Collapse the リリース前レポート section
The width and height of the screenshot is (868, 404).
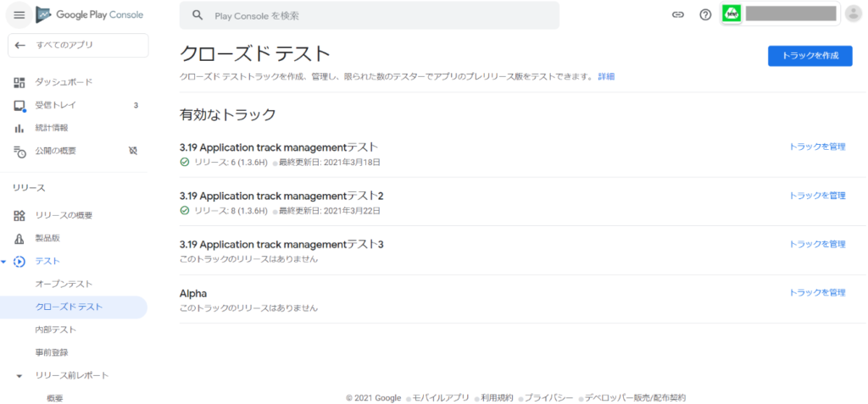19,375
